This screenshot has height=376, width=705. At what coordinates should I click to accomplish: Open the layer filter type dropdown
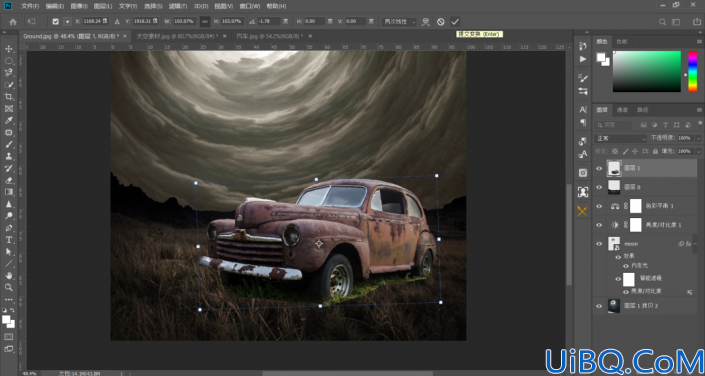(x=613, y=125)
